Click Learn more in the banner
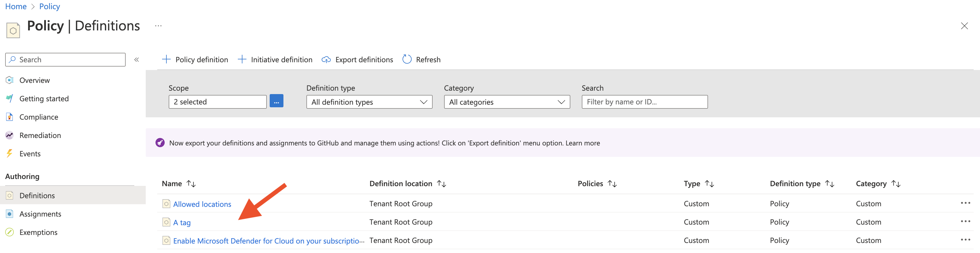Image resolution: width=980 pixels, height=253 pixels. tap(582, 143)
